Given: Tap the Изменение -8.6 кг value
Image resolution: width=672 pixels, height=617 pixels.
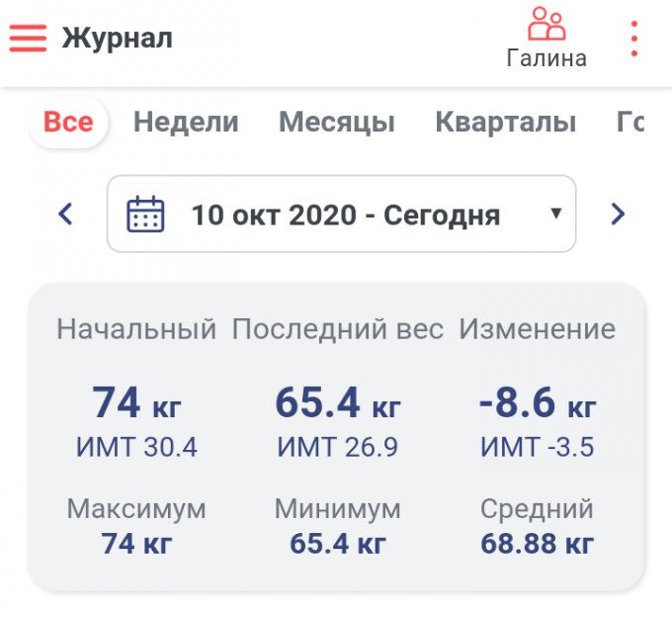Looking at the screenshot, I should (537, 403).
